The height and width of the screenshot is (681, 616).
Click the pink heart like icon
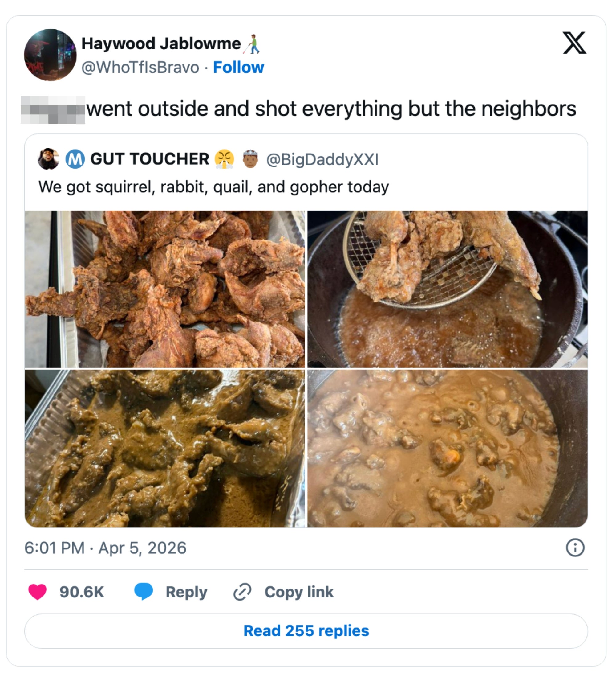coord(38,592)
